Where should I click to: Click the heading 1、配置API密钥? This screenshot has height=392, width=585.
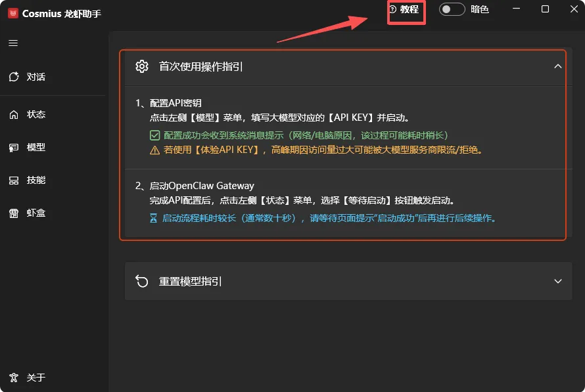(x=168, y=103)
